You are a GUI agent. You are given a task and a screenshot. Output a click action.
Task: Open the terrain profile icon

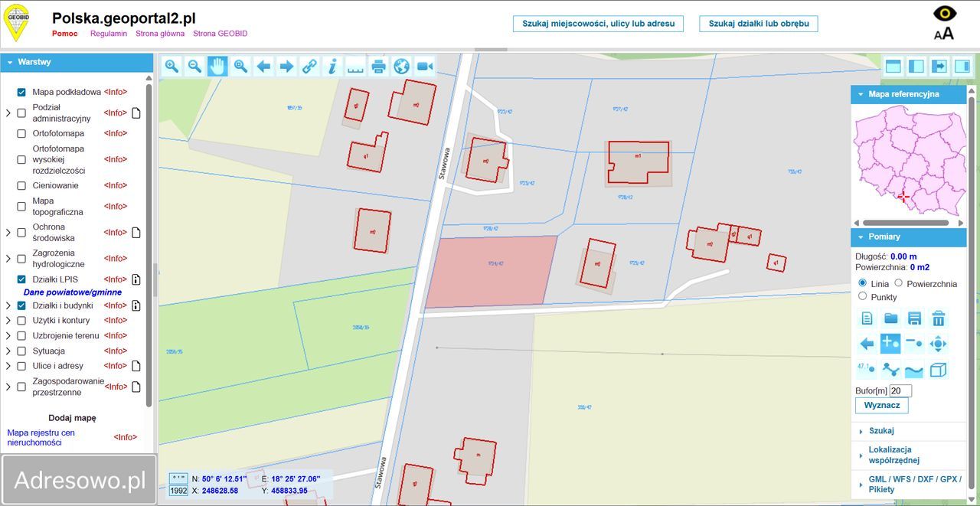click(x=914, y=370)
